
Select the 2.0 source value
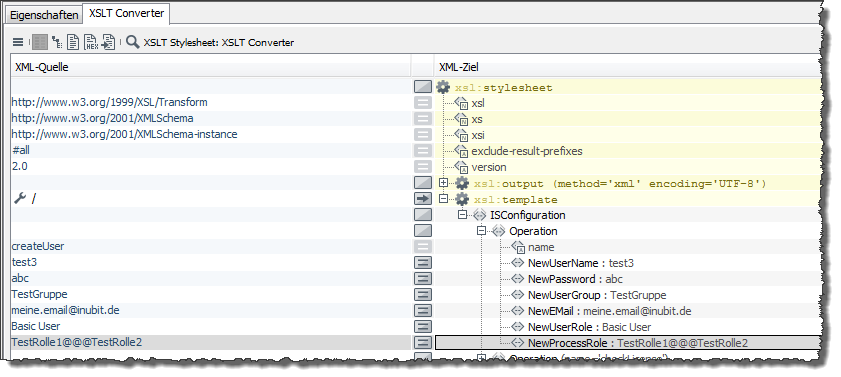[20, 166]
